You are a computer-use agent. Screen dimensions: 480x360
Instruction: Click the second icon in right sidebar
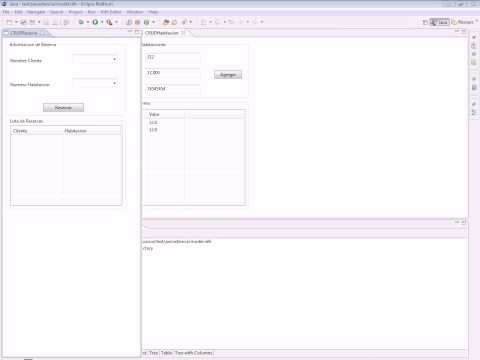click(474, 46)
